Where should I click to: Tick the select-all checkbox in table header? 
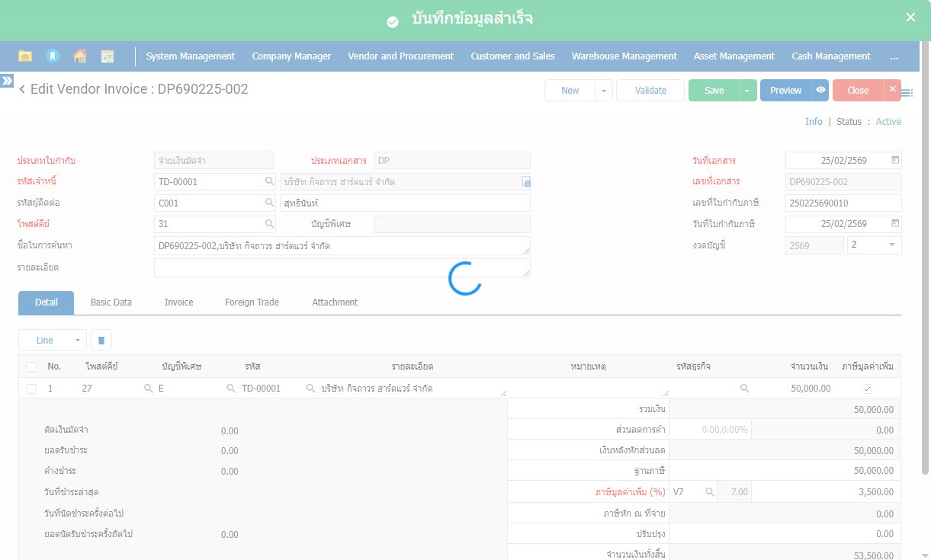pyautogui.click(x=31, y=366)
